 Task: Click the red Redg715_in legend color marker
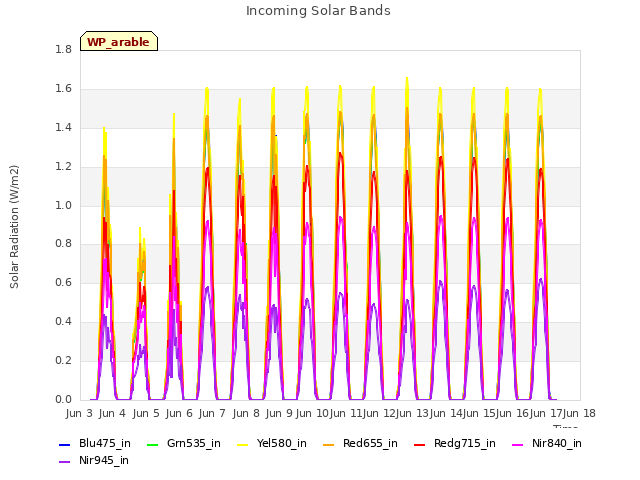pyautogui.click(x=419, y=444)
